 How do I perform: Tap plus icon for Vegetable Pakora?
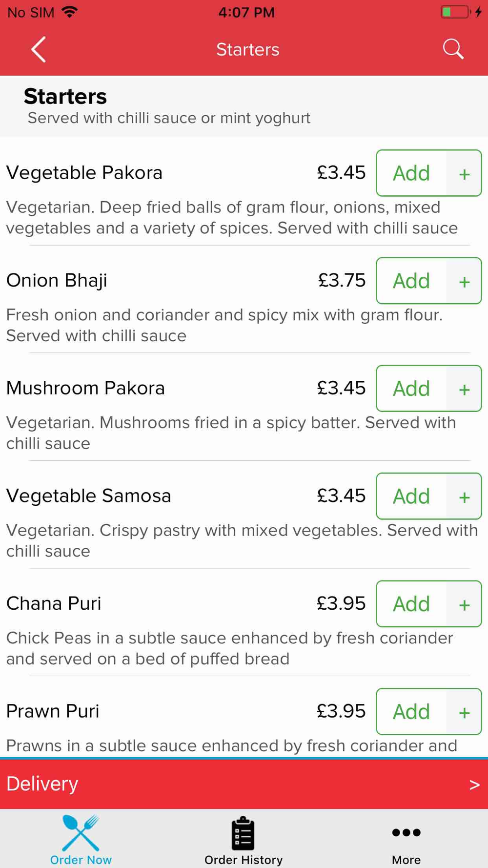(x=464, y=174)
